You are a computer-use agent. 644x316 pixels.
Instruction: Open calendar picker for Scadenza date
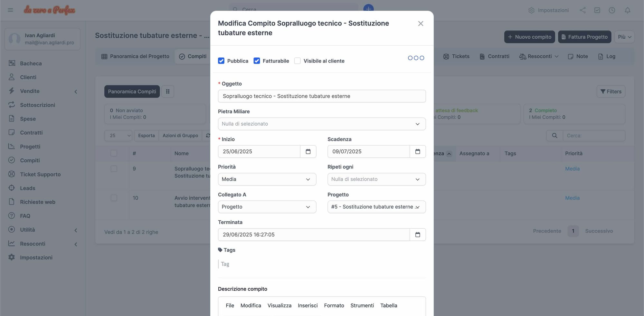click(417, 151)
